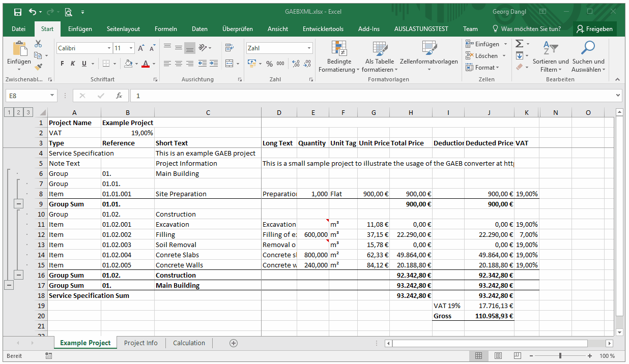Image resolution: width=629 pixels, height=364 pixels.
Task: Insert AutoSum with the sigma icon
Action: (519, 44)
